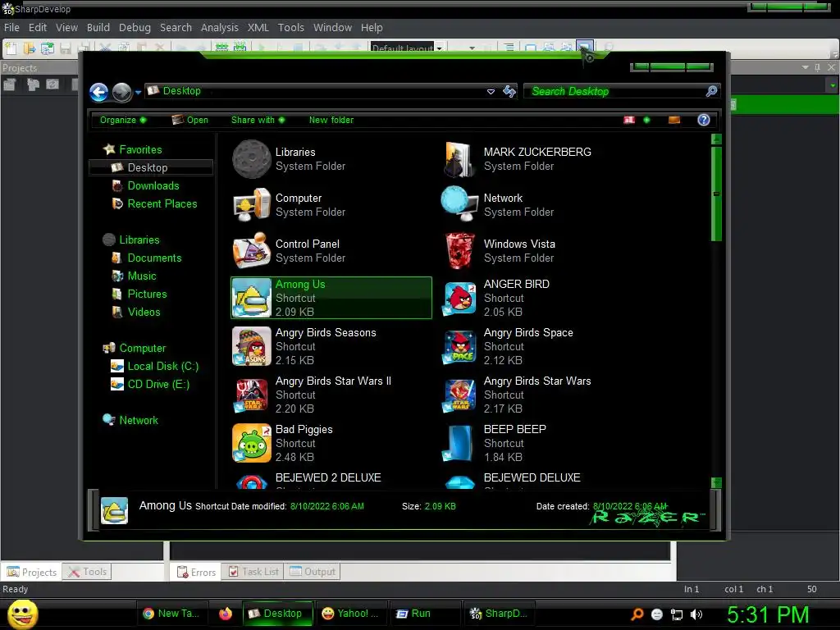Open Documents library in sidebar
The width and height of the screenshot is (840, 630).
tap(154, 258)
